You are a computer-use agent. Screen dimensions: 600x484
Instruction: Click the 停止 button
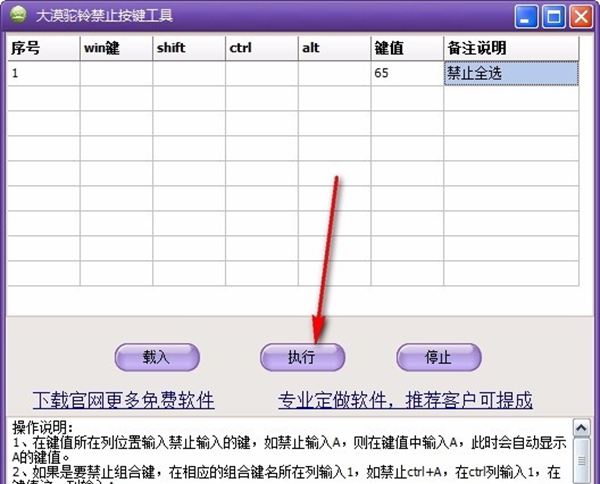[x=439, y=357]
